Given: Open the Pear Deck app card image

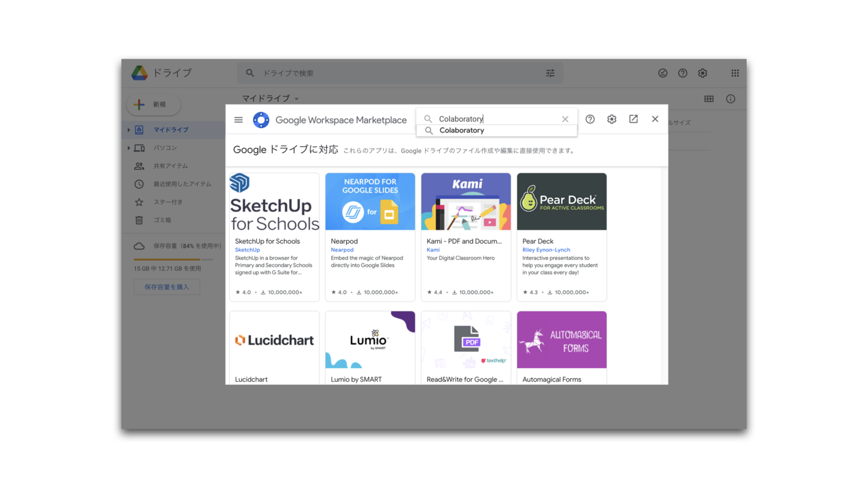Looking at the screenshot, I should pyautogui.click(x=562, y=202).
